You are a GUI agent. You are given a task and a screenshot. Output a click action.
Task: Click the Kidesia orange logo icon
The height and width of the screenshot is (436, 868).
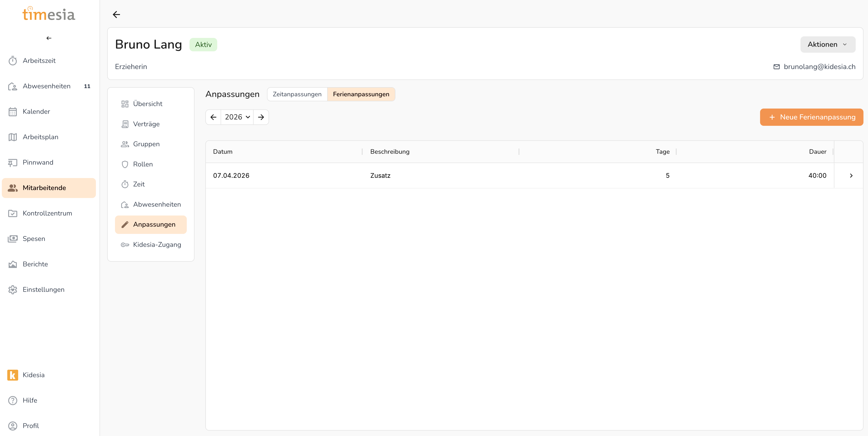pos(12,375)
